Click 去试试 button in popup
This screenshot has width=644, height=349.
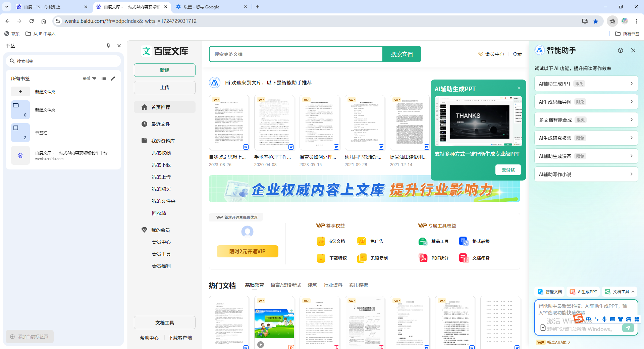point(508,170)
